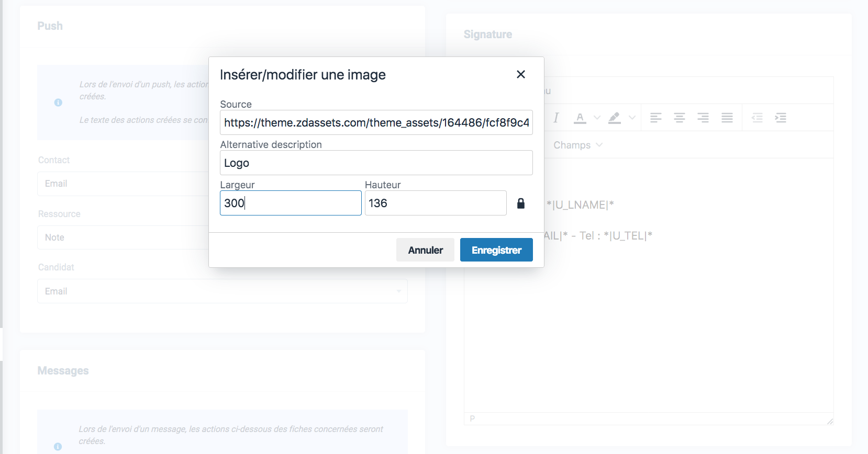The image size is (868, 454).
Task: Center align text in Signature editor
Action: 680,118
